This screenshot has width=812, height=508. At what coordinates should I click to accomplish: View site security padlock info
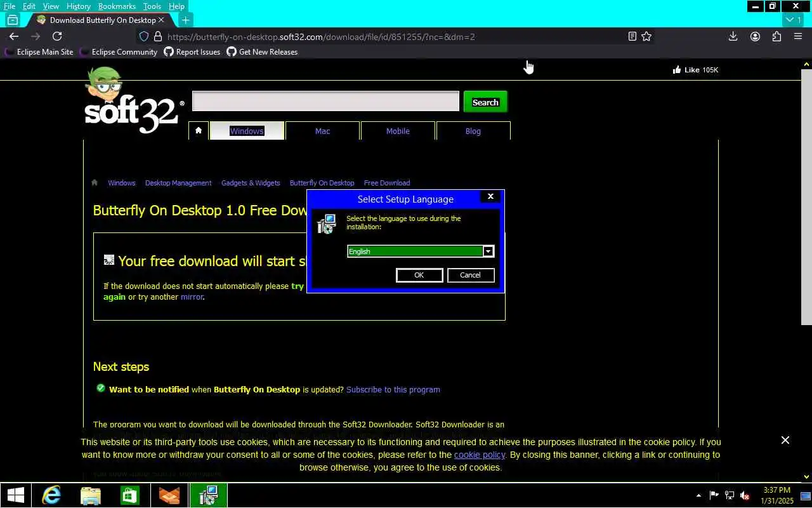coord(157,37)
